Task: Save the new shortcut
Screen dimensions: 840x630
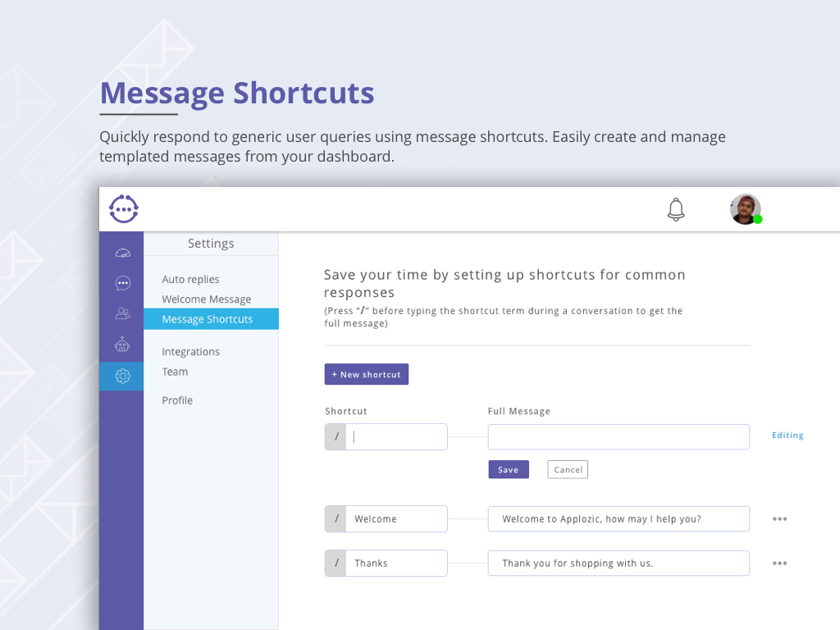Action: click(x=509, y=469)
